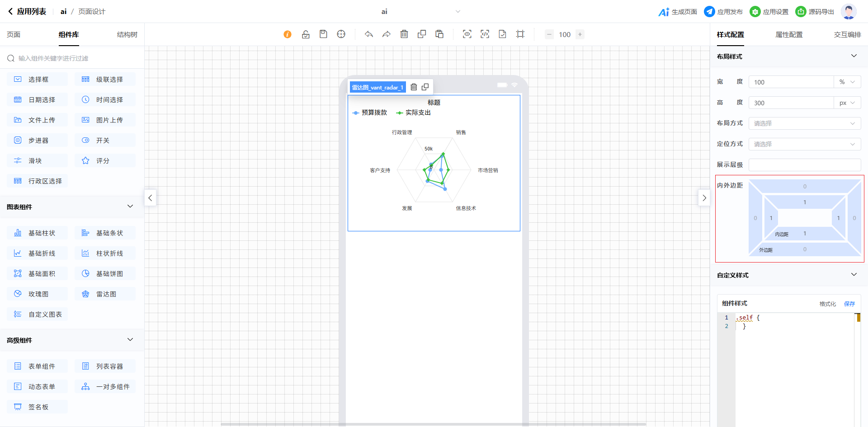This screenshot has width=868, height=427.
Task: Click the redo arrow in the toolbar
Action: [x=387, y=34]
